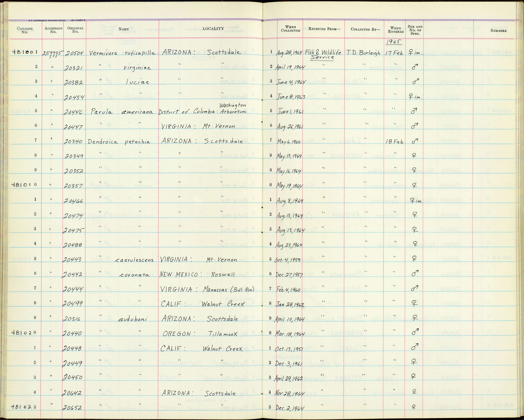This screenshot has height=420, width=524.
Task: Click the date 'Jan. 28, 1962'
Action: pos(290,304)
